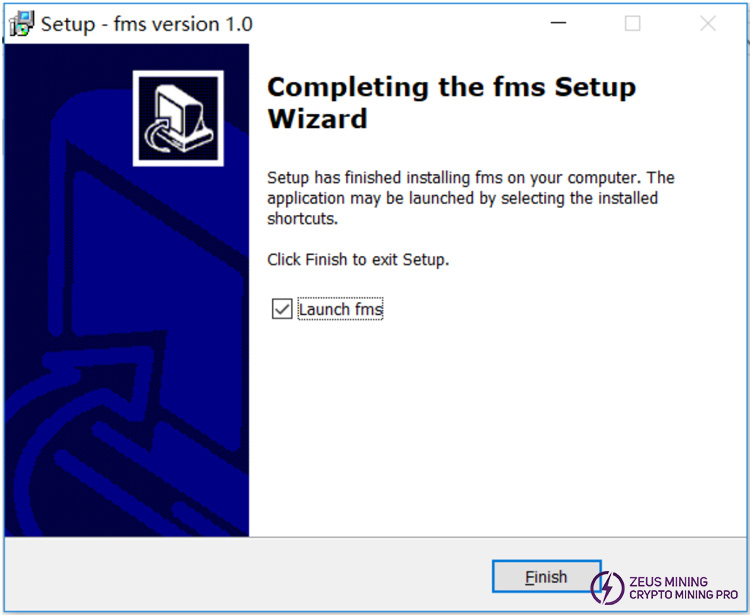750x615 pixels.
Task: Select the 'Launch fms' checkbox label
Action: [x=341, y=309]
